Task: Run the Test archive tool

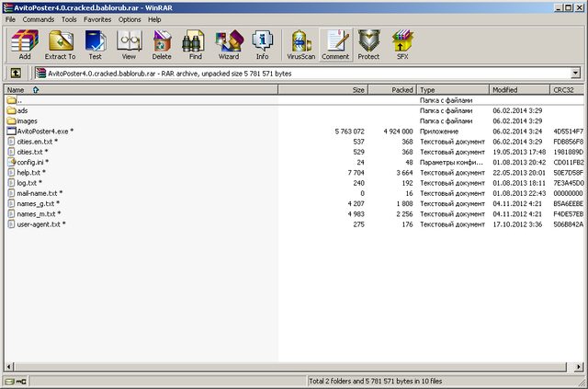Action: pyautogui.click(x=96, y=45)
